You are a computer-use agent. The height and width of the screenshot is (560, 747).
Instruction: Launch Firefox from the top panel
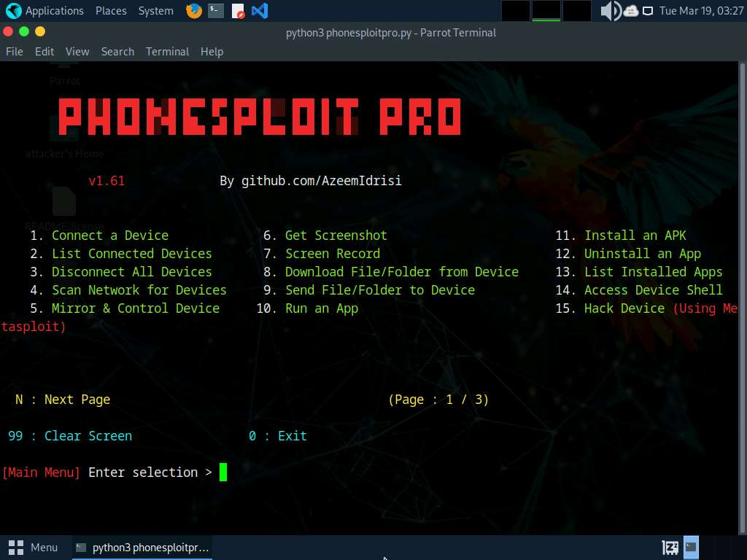pos(194,10)
